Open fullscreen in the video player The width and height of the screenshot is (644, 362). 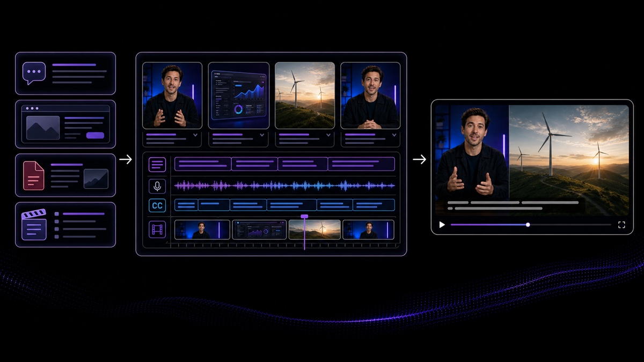click(x=621, y=225)
